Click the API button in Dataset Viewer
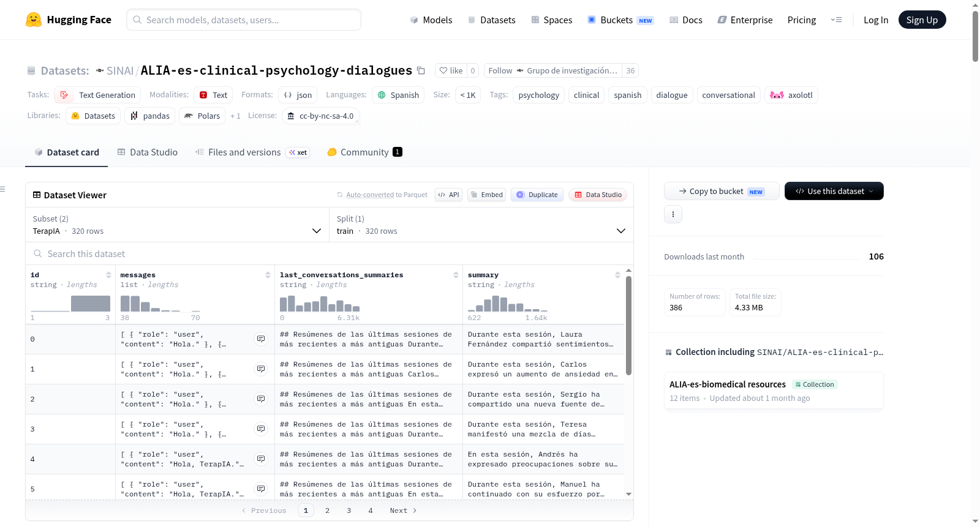The image size is (980, 527). point(448,195)
